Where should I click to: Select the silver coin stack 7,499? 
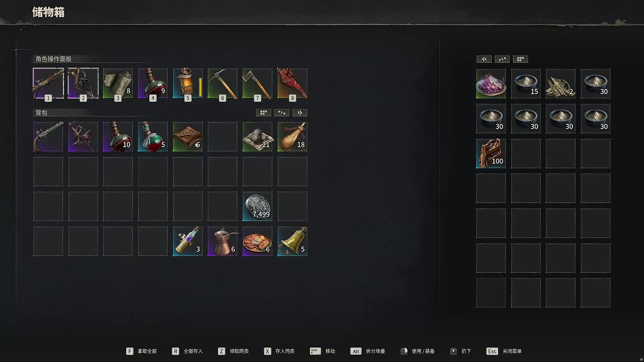point(257,206)
